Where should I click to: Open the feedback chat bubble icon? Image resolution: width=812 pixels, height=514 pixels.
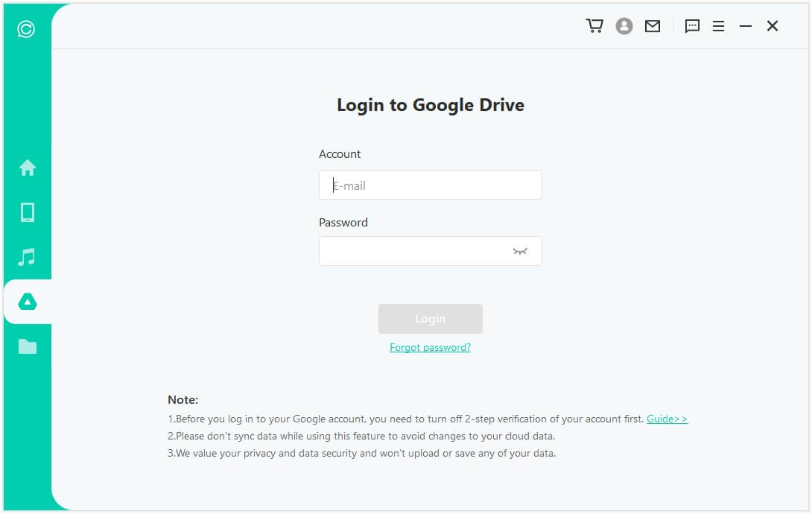coord(692,26)
